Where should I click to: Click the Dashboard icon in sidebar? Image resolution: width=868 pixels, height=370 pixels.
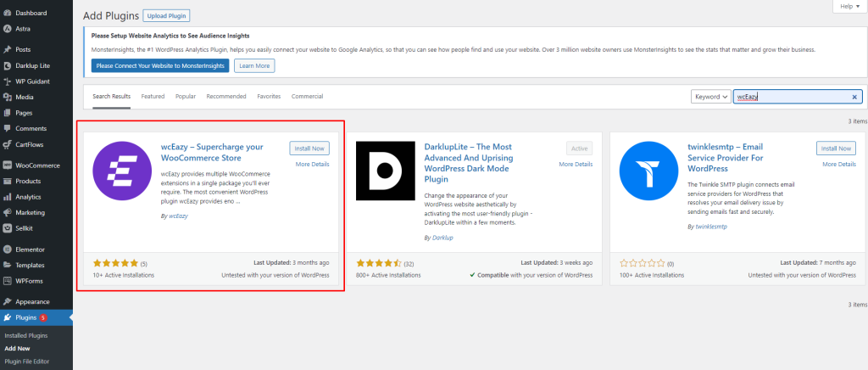pyautogui.click(x=7, y=13)
